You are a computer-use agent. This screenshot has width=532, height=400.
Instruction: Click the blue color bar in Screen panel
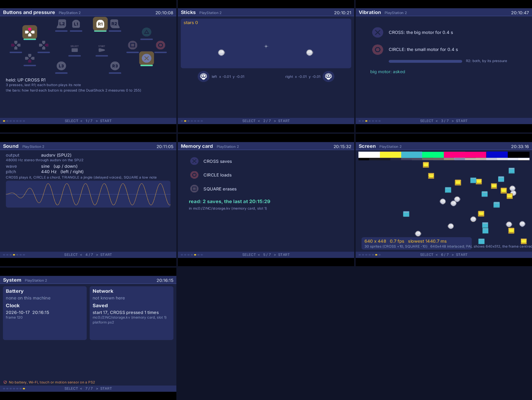pos(497,155)
